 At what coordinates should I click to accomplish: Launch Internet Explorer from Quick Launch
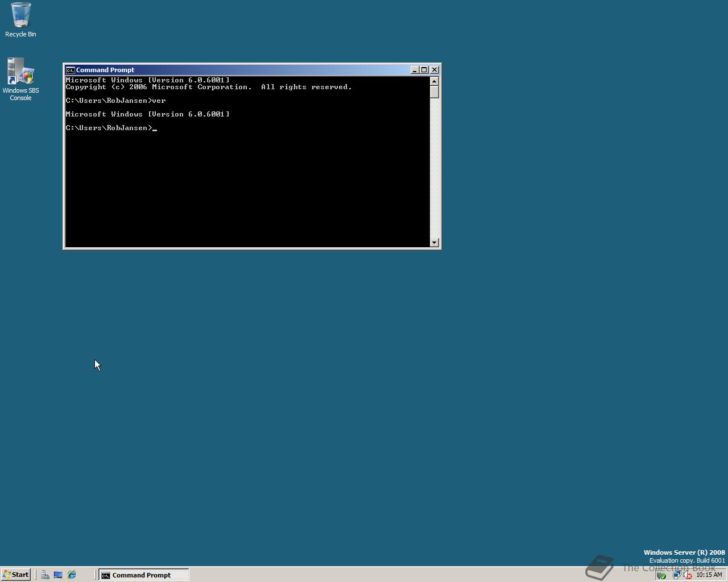point(72,575)
